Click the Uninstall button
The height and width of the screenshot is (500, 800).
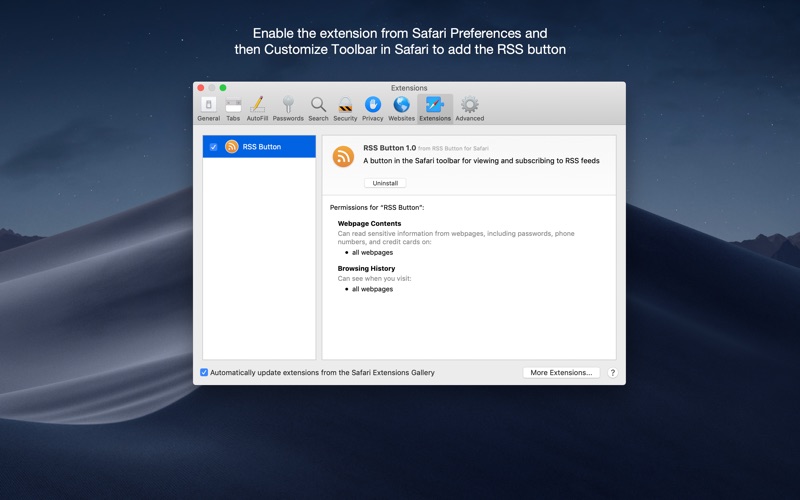point(385,183)
